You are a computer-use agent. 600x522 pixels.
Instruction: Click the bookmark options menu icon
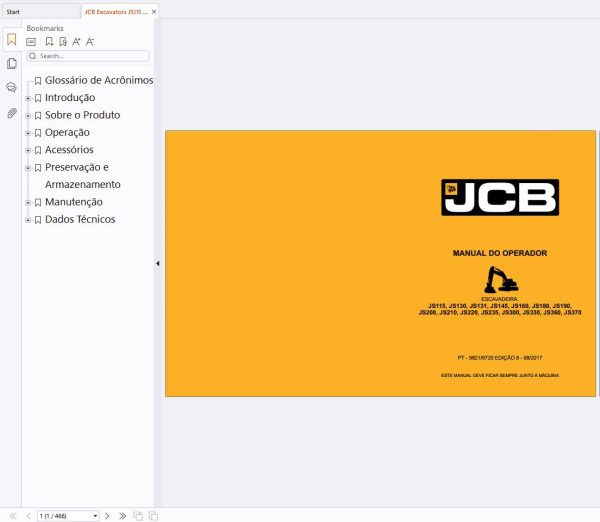31,42
